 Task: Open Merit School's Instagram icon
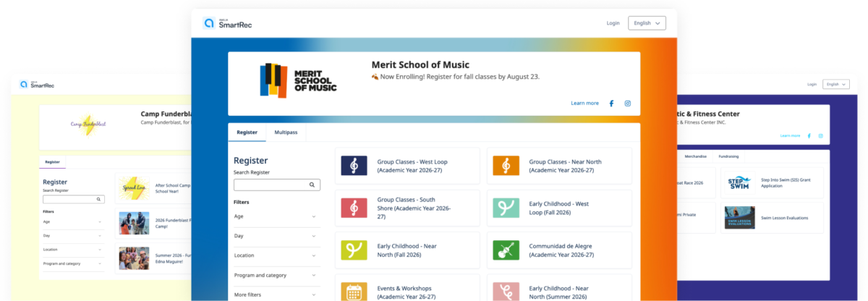point(628,103)
